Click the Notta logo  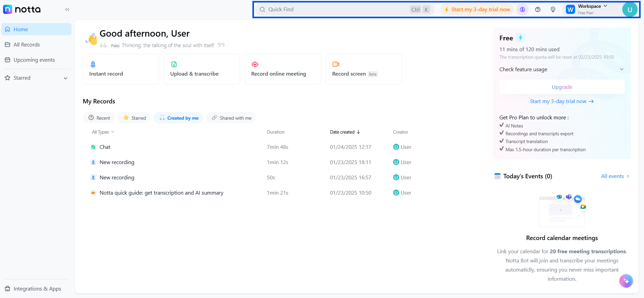[22, 9]
